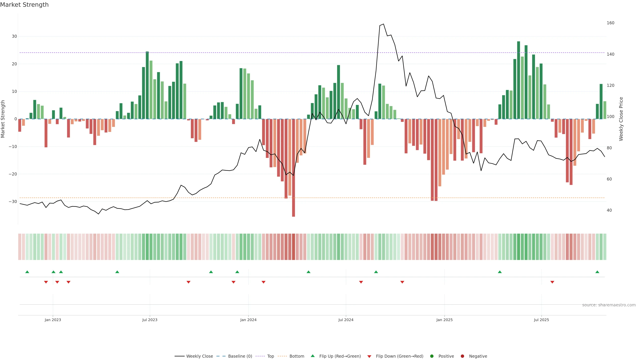Screen dimensions: 644x362
Task: Click the source: sharemaestro.com text
Action: pyautogui.click(x=609, y=305)
